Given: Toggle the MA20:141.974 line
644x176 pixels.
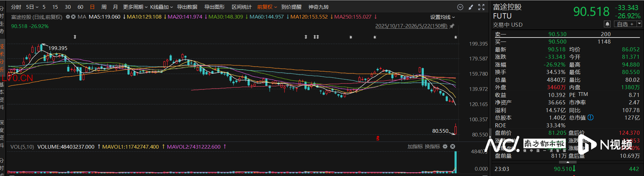Looking at the screenshot, I should click(185, 17).
